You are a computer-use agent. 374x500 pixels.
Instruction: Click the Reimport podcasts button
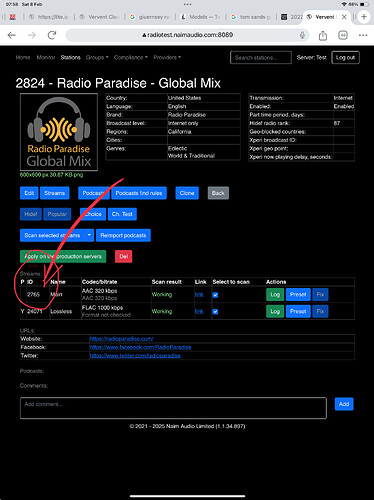click(123, 235)
